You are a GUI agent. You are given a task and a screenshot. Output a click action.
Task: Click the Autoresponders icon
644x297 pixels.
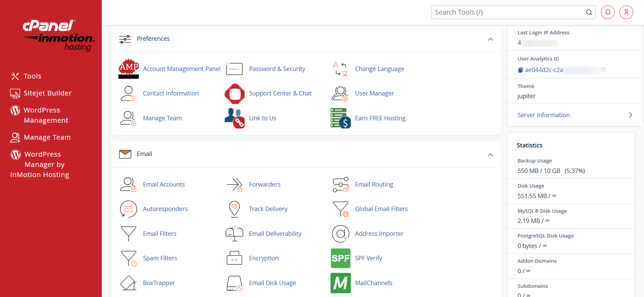pyautogui.click(x=129, y=209)
